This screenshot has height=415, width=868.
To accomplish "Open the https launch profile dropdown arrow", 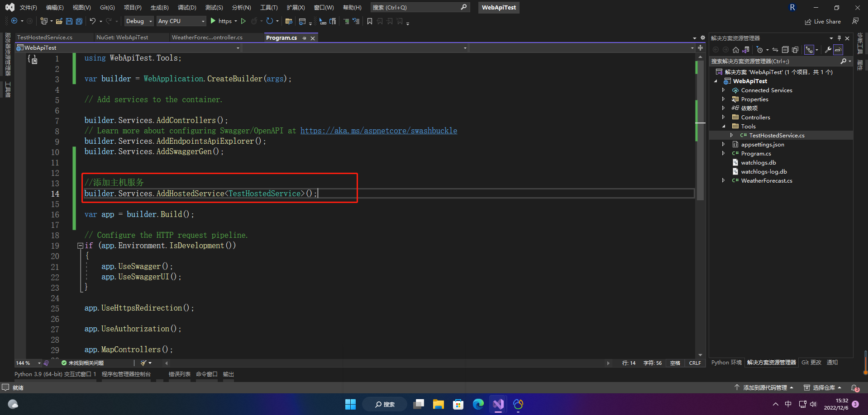I will 236,21.
